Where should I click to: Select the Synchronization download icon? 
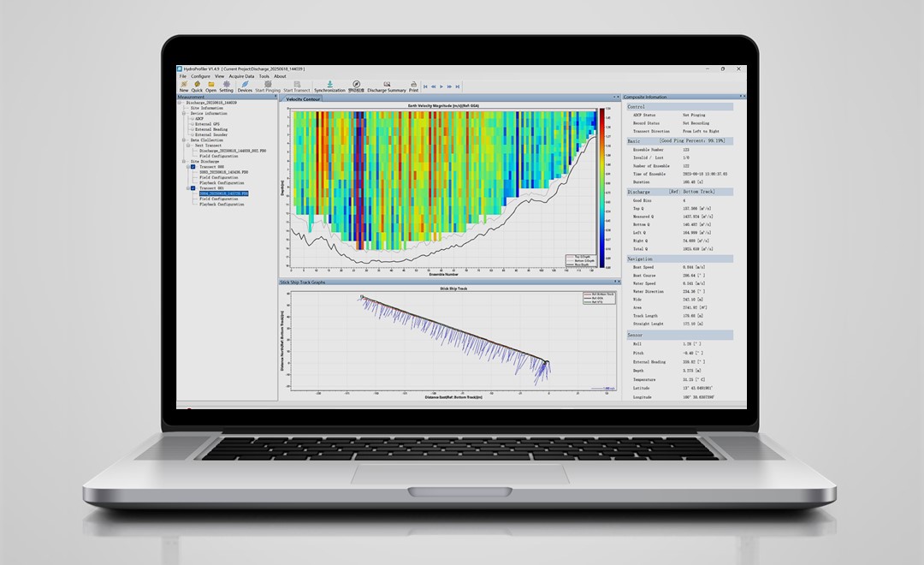tap(330, 85)
